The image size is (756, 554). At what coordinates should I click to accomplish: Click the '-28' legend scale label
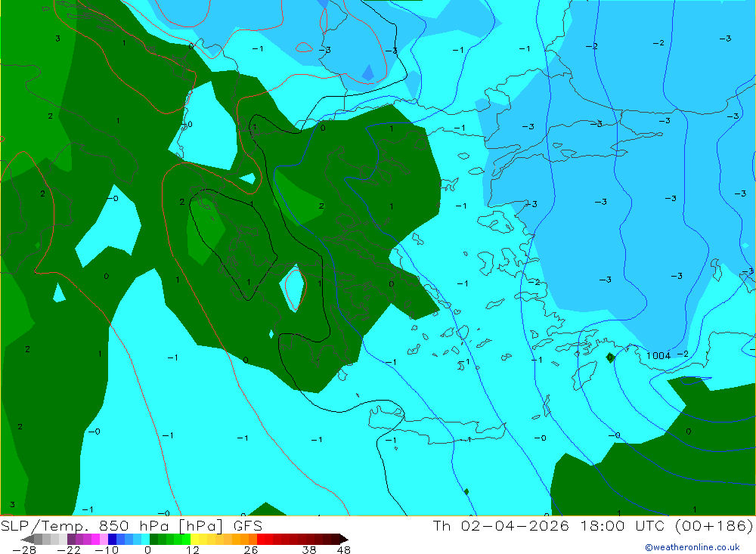pyautogui.click(x=24, y=550)
